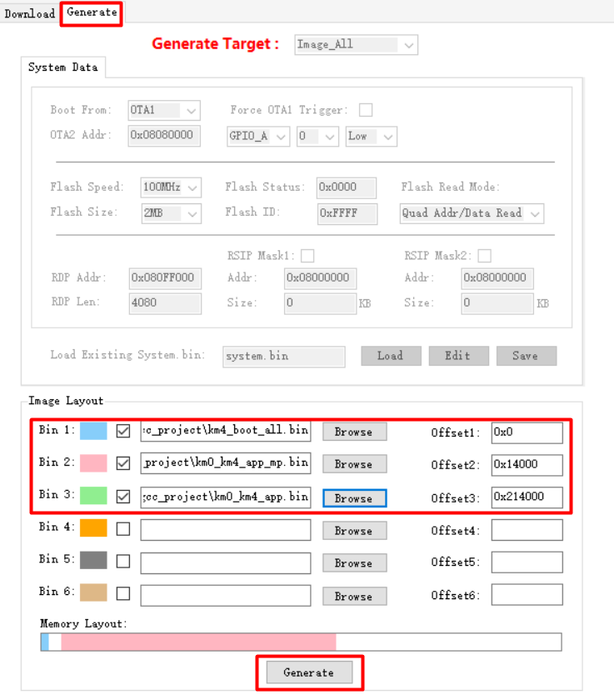
Task: Click the Generate button at bottom
Action: pos(309,672)
